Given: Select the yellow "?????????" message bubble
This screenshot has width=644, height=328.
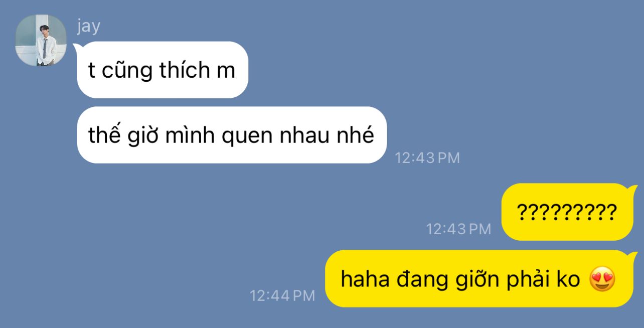Looking at the screenshot, I should pos(567,212).
